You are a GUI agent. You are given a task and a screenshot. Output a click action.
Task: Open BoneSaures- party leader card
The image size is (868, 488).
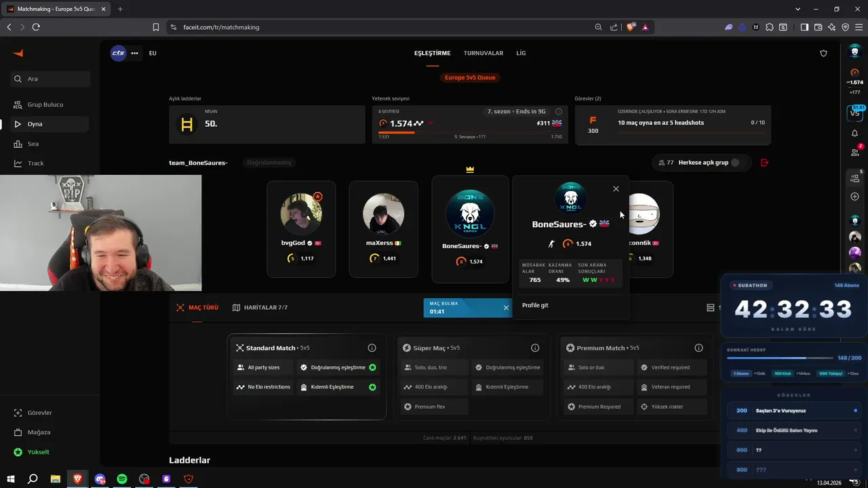click(x=470, y=229)
